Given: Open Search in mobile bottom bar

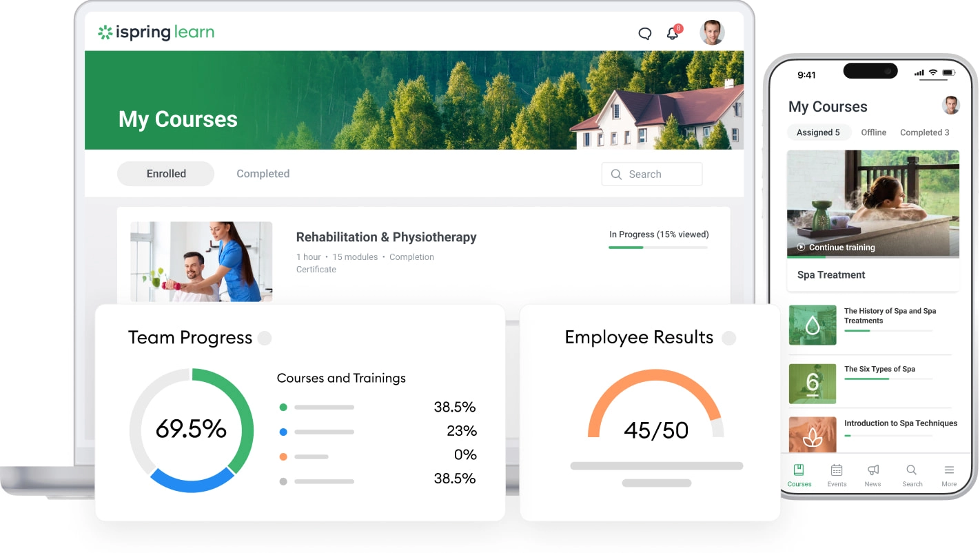Looking at the screenshot, I should 912,475.
